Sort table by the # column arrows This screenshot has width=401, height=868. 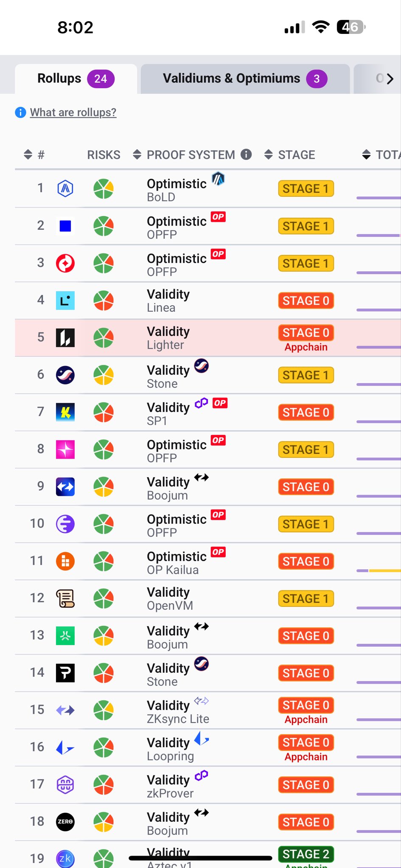[x=28, y=155]
